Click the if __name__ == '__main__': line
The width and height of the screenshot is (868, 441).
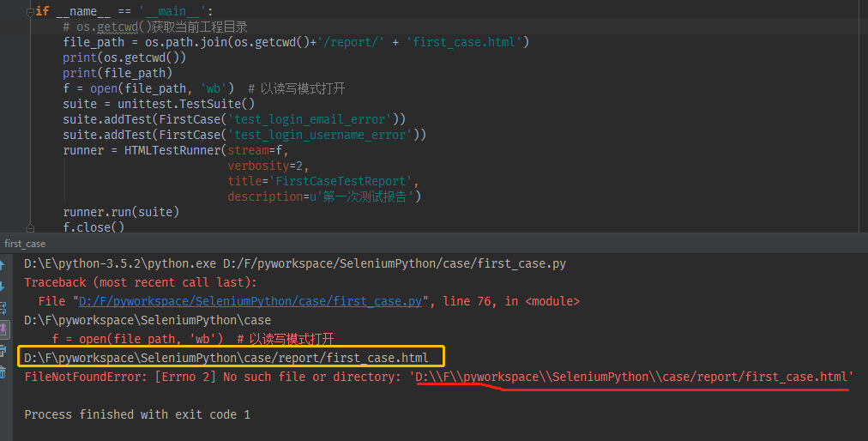pos(124,11)
